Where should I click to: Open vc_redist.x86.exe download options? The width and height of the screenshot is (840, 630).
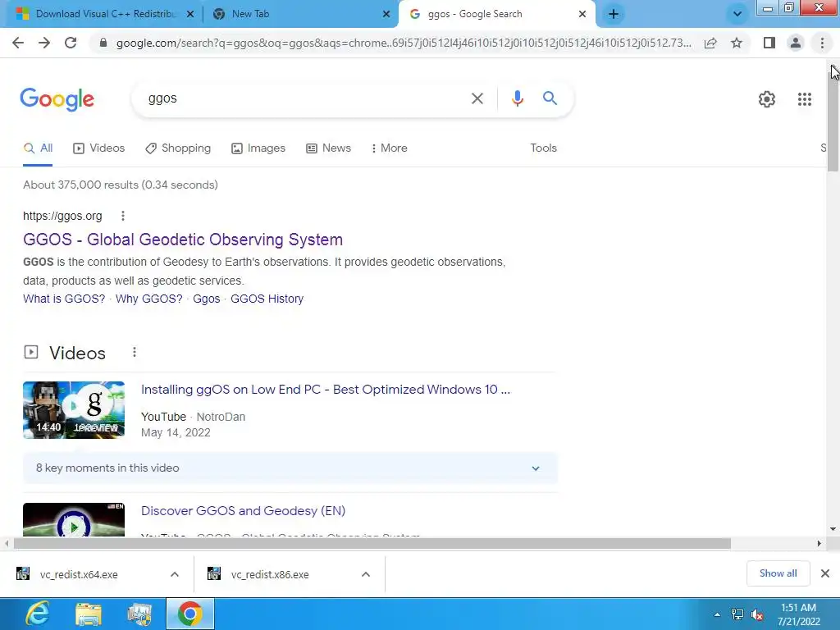[366, 574]
